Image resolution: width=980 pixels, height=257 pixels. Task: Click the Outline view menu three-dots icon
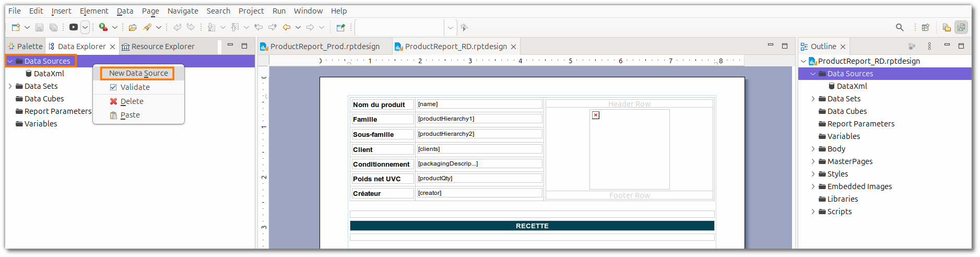[929, 46]
